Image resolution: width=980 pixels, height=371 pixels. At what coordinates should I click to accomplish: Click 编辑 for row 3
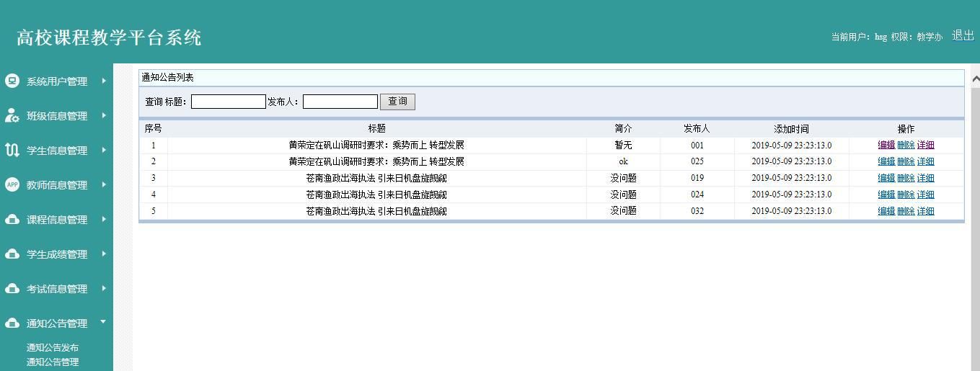point(886,178)
